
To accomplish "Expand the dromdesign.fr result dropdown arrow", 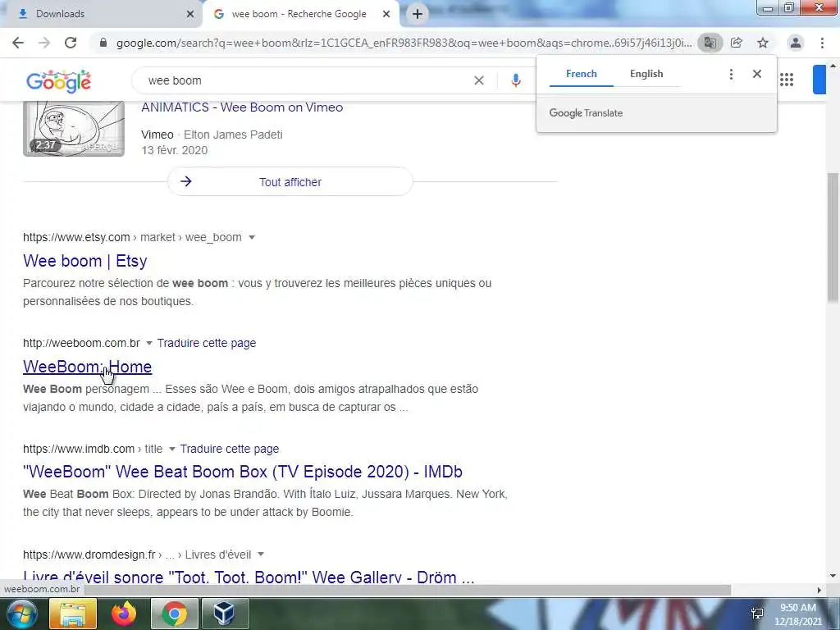I will click(x=261, y=555).
